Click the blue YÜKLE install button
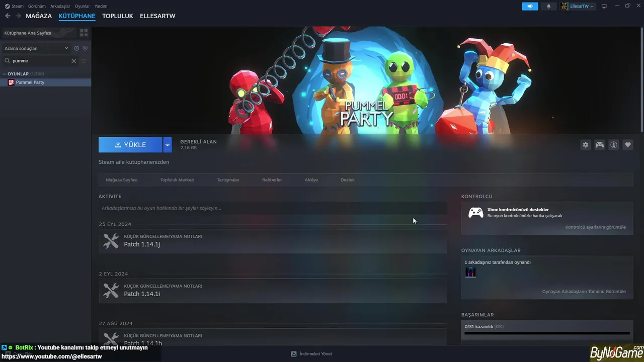Viewport: 644px width, 362px height. (x=130, y=145)
